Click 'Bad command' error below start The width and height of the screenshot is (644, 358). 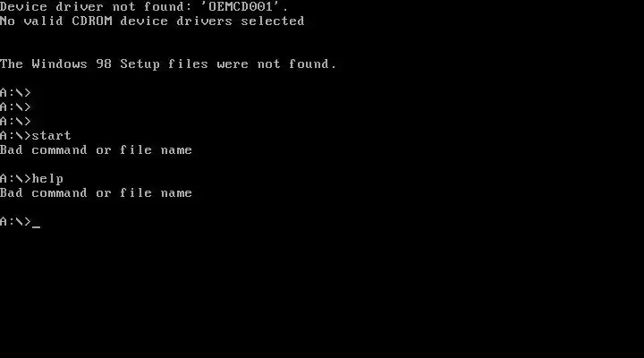(96, 150)
